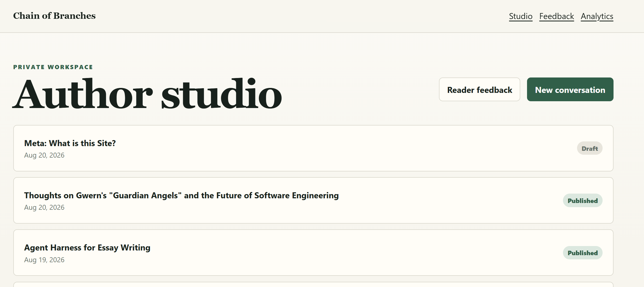Open the Reader feedback button
Screen dimensions: 644x287
(479, 89)
